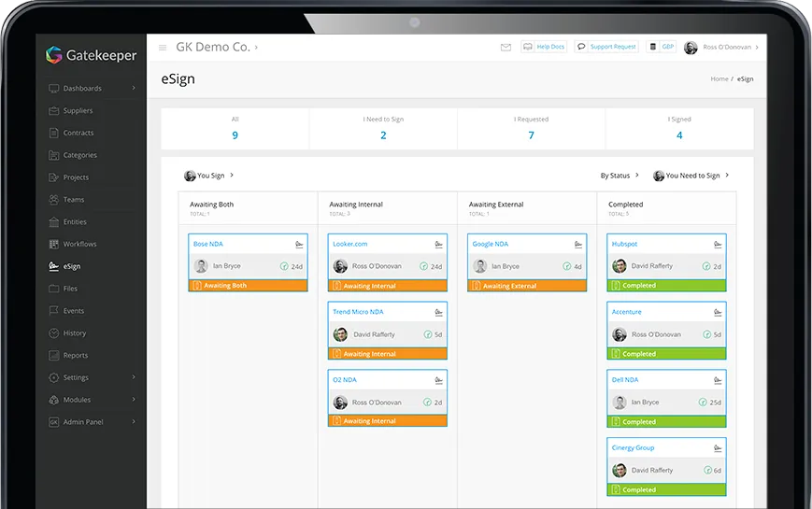The image size is (812, 509).
Task: Select the I Requested tab
Action: [x=532, y=129]
